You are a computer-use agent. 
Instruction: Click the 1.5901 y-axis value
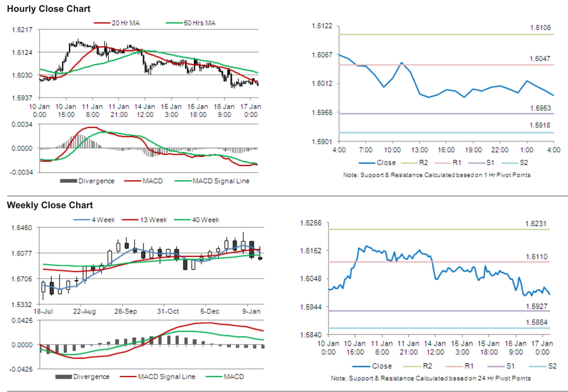[x=322, y=142]
